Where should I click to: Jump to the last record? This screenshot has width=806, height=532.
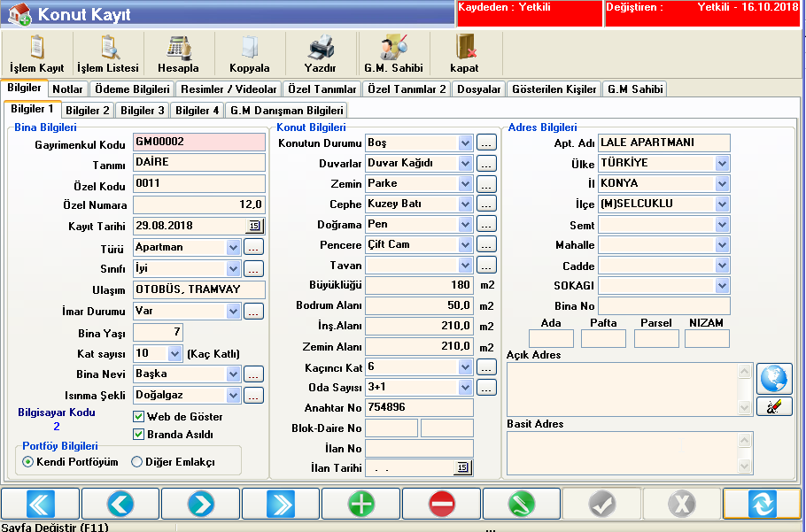pos(281,504)
